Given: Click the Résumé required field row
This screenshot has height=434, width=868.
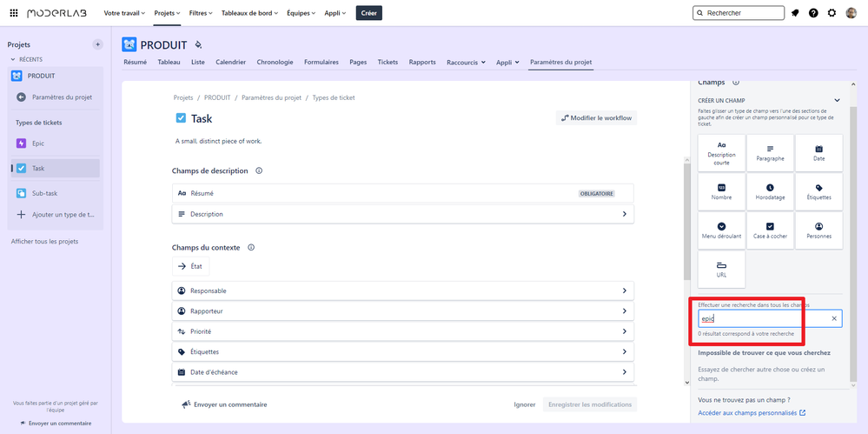Looking at the screenshot, I should pyautogui.click(x=403, y=193).
